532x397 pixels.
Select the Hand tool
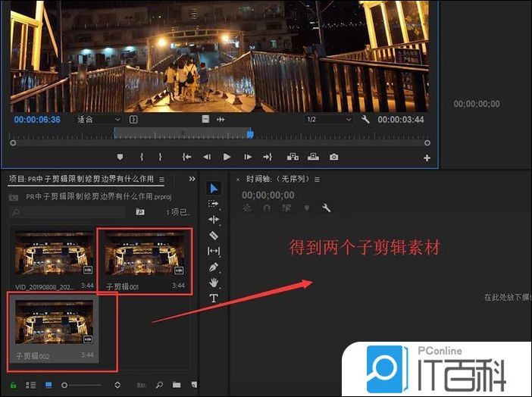tap(214, 283)
